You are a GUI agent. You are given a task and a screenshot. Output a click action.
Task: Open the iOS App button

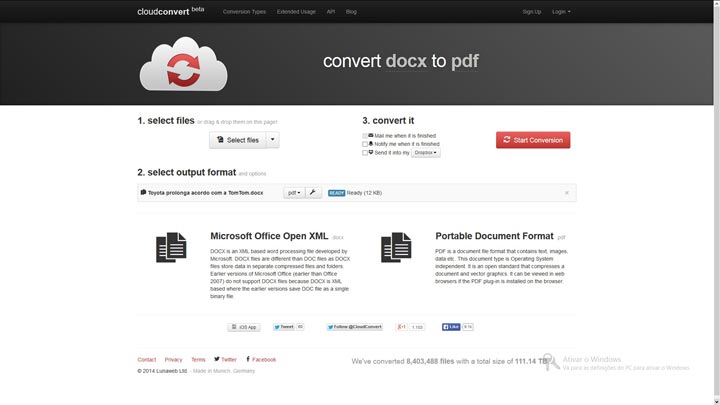(x=244, y=327)
